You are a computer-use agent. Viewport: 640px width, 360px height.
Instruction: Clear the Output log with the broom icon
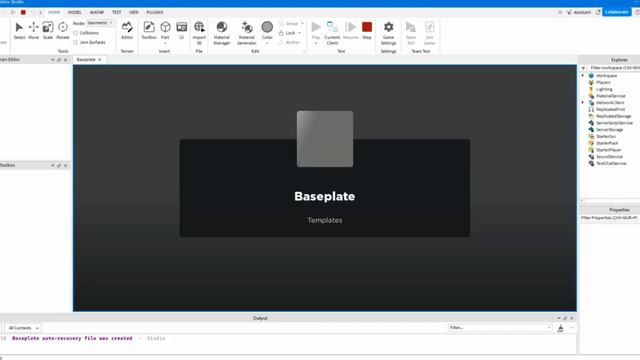click(560, 328)
